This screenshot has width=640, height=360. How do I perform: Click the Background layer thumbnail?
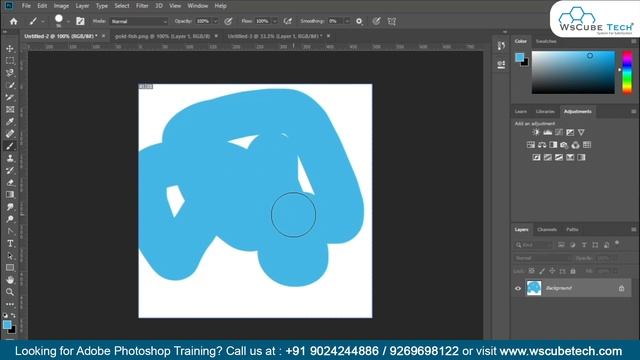tap(533, 288)
